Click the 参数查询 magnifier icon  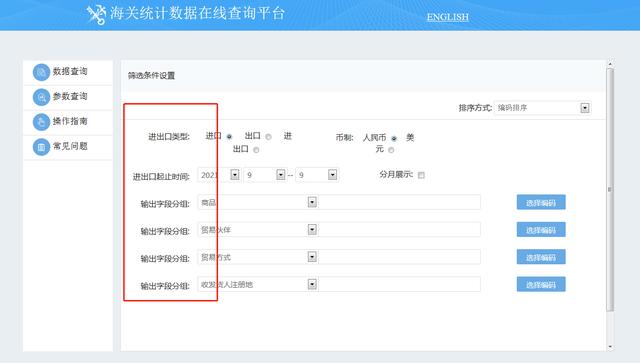tap(41, 97)
